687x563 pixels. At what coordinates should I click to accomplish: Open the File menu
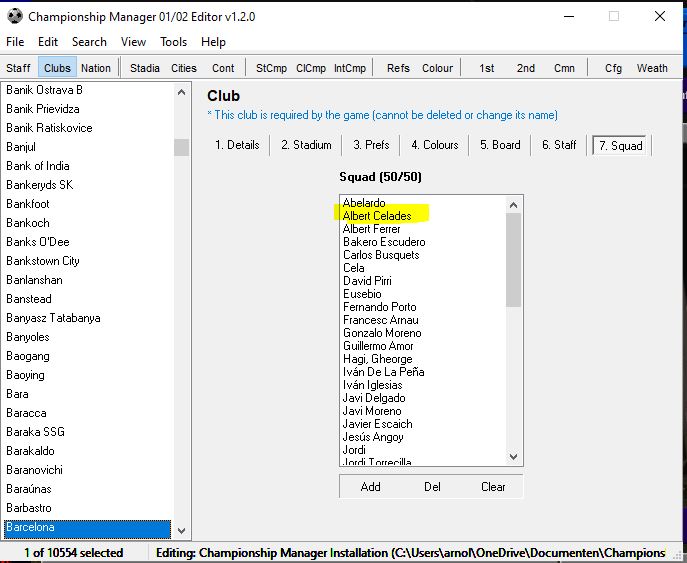tap(15, 42)
